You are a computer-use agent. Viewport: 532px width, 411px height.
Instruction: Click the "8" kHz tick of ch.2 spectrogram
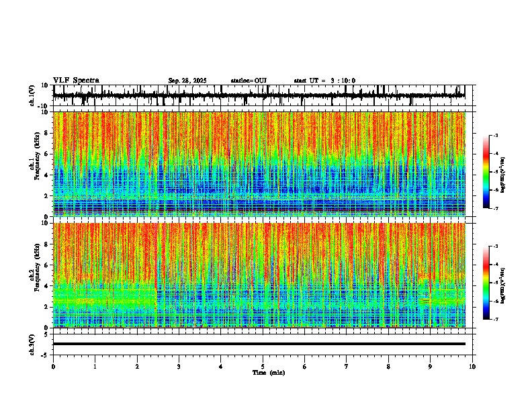tap(47, 244)
